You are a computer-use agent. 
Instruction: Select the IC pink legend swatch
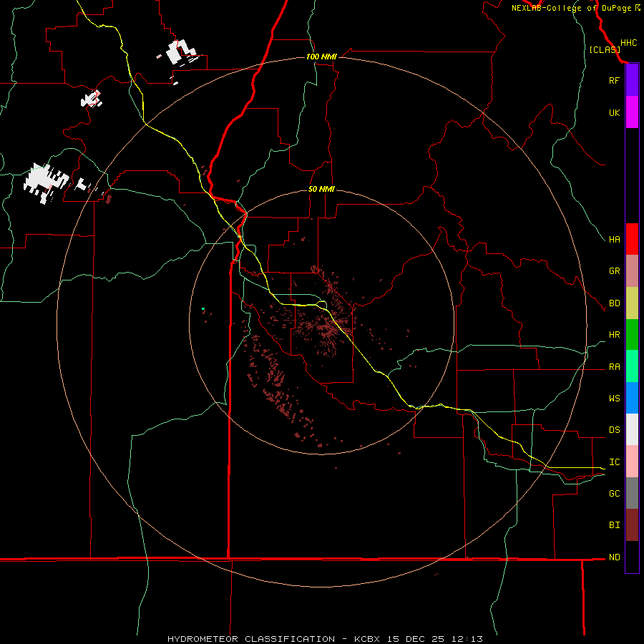click(632, 462)
